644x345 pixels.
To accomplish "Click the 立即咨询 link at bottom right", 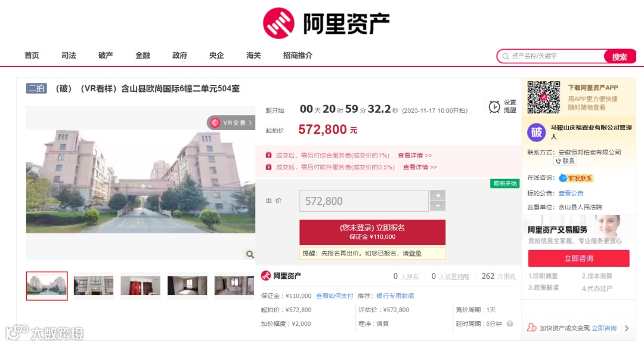I will click(x=604, y=328).
